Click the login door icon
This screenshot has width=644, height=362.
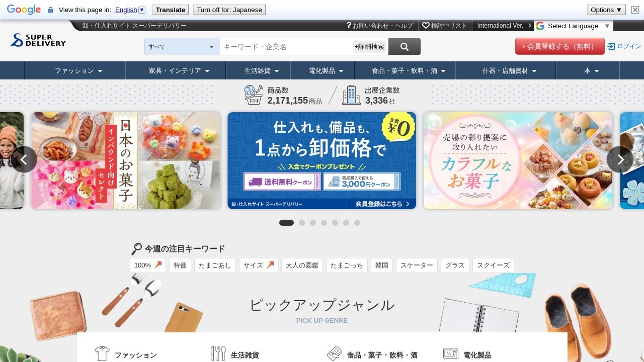tap(611, 46)
